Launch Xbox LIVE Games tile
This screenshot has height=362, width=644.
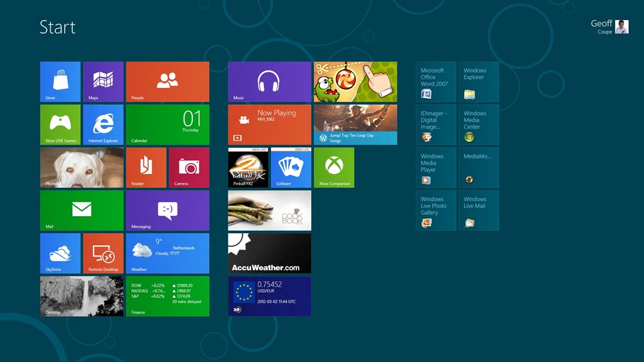(x=60, y=124)
